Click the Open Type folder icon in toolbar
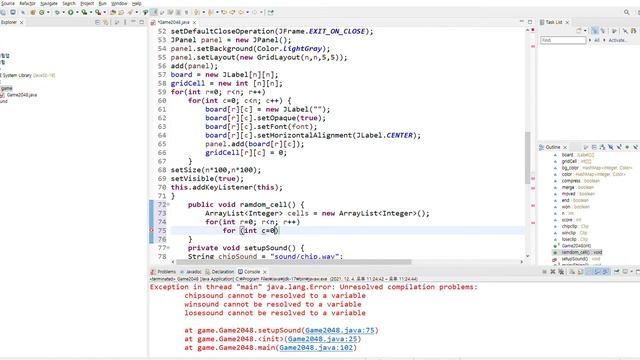640x360 pixels. (113, 12)
